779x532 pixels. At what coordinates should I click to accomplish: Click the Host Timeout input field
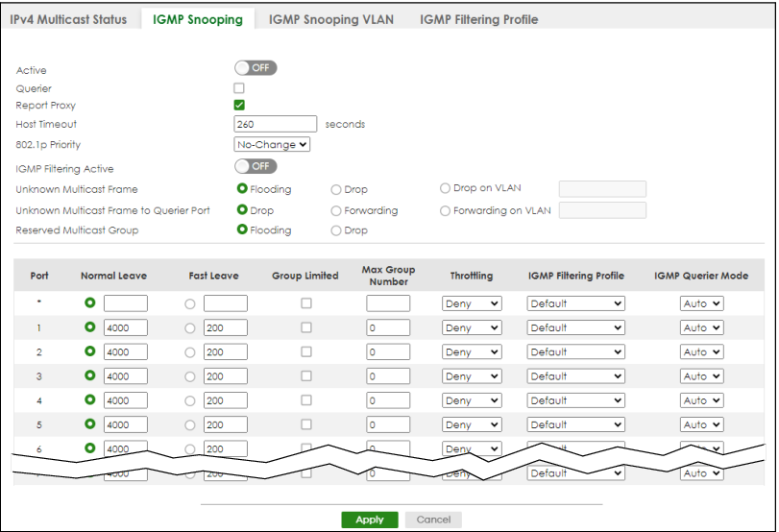(x=276, y=124)
